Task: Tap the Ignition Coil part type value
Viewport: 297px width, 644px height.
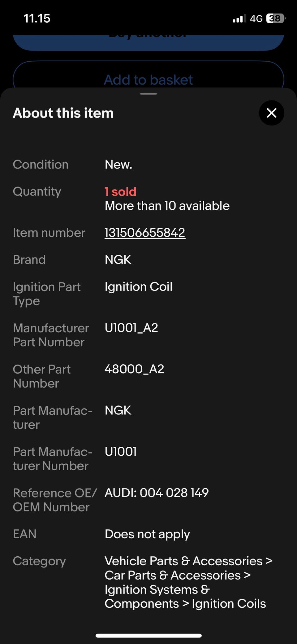Action: click(138, 287)
